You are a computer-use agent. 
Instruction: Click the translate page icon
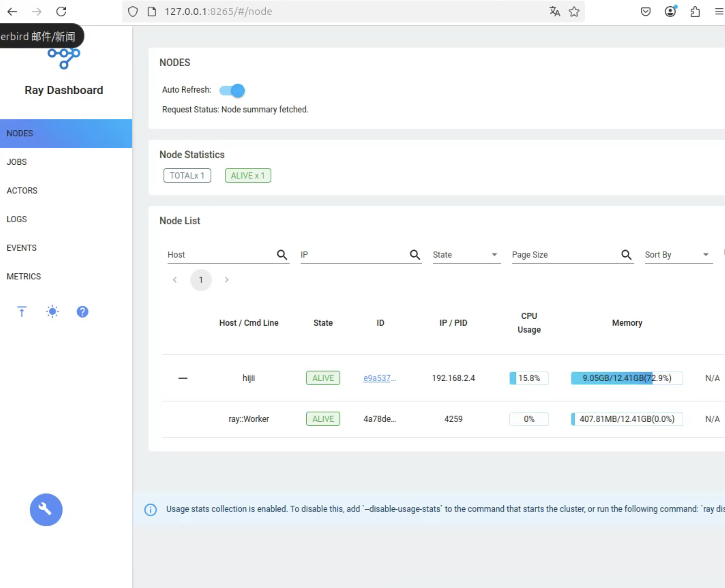pos(554,11)
